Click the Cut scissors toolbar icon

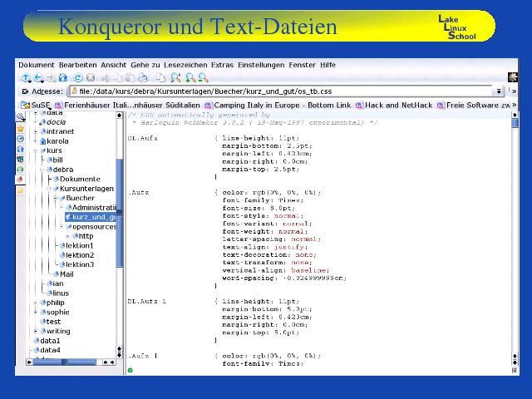[106, 78]
